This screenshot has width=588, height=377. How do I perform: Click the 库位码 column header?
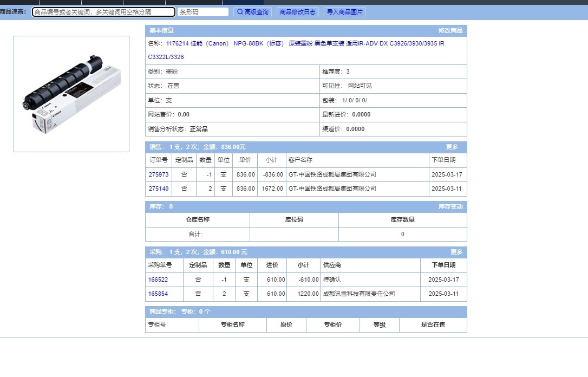pos(294,219)
